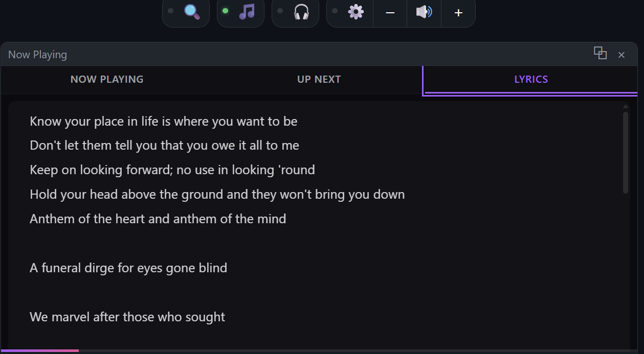The width and height of the screenshot is (644, 354).
Task: Click the lyric line about funeral dirge
Action: click(128, 268)
